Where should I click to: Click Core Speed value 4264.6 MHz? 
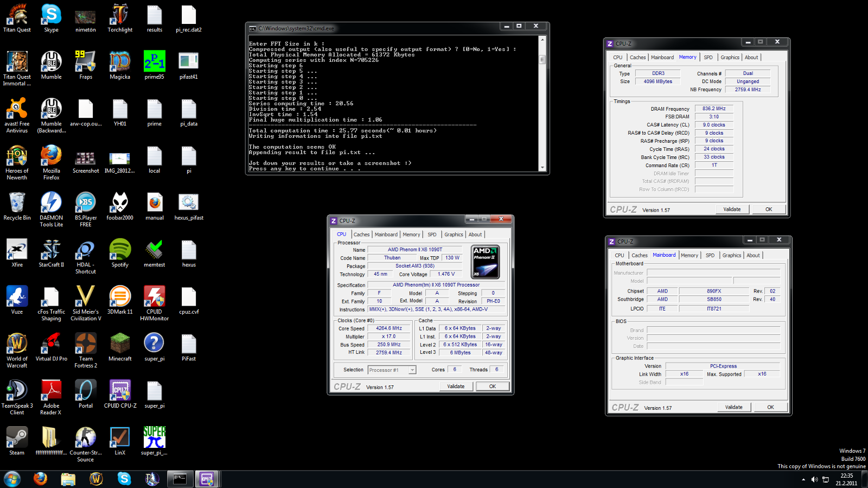click(x=389, y=328)
